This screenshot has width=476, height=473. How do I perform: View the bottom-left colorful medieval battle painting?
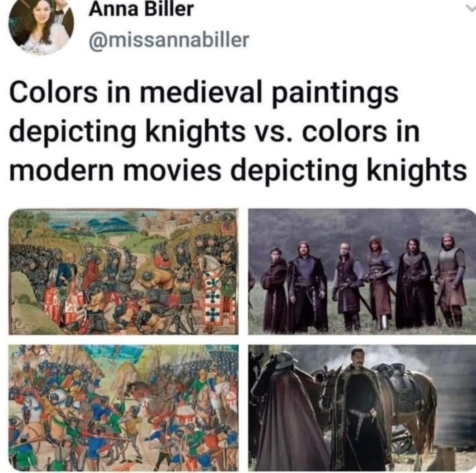click(x=123, y=408)
